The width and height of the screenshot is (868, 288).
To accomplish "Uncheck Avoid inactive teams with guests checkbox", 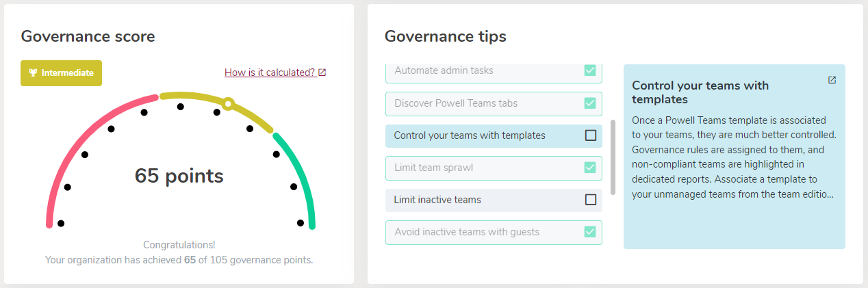I will point(590,232).
